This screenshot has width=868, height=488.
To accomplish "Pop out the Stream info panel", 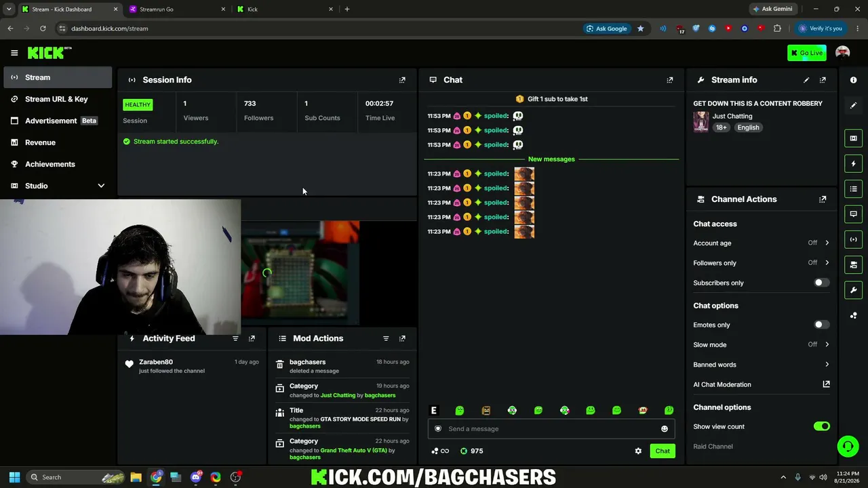I will (823, 80).
